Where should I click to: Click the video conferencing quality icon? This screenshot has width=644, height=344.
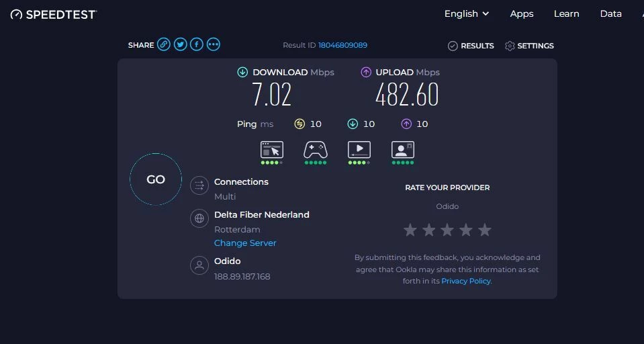[403, 150]
